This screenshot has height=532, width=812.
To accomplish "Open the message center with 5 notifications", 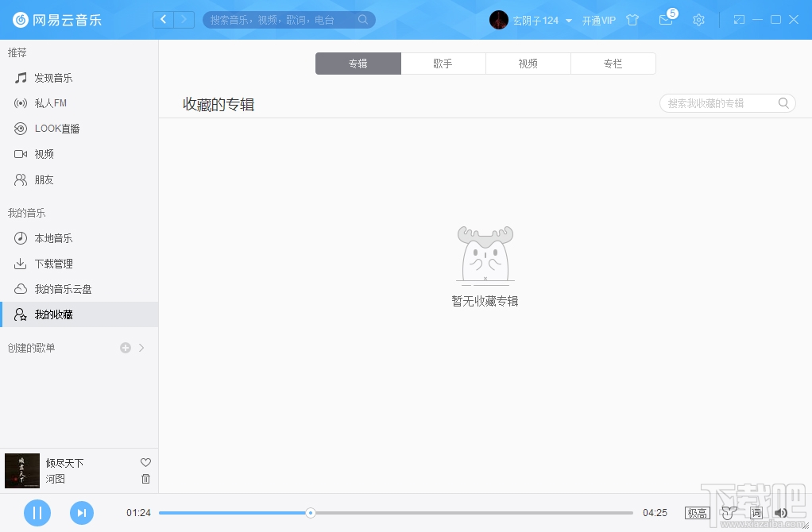I will [666, 20].
